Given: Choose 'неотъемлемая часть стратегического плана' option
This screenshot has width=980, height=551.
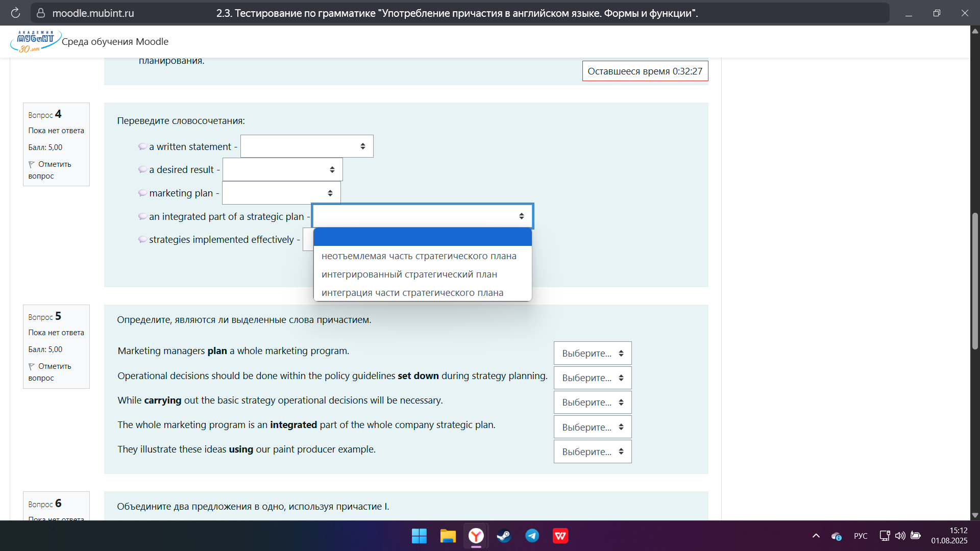Looking at the screenshot, I should pos(419,256).
